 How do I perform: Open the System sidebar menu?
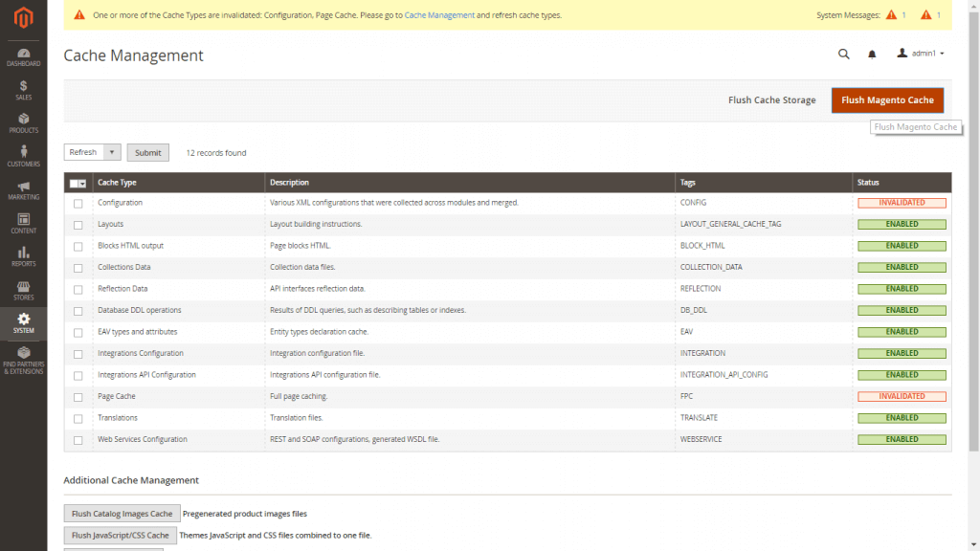pos(23,323)
